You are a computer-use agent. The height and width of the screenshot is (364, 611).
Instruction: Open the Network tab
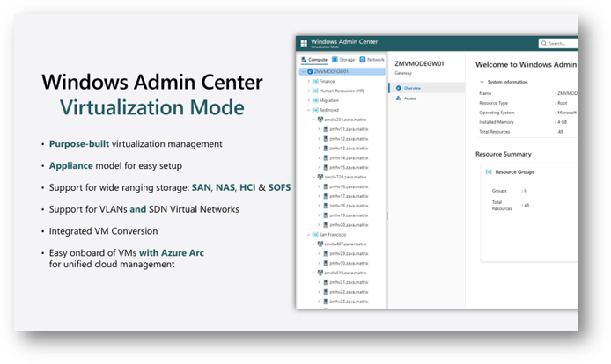tap(375, 60)
